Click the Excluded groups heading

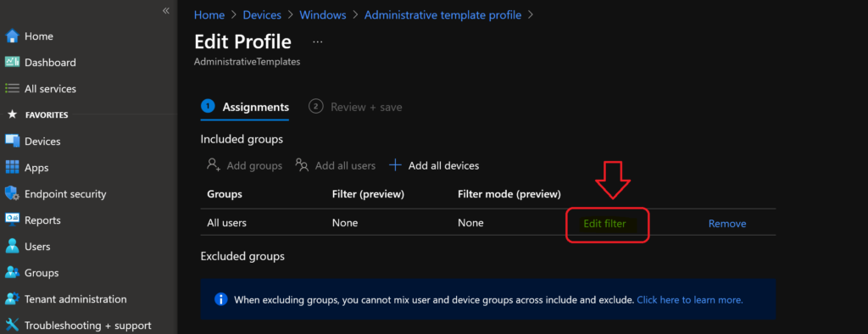(x=242, y=257)
